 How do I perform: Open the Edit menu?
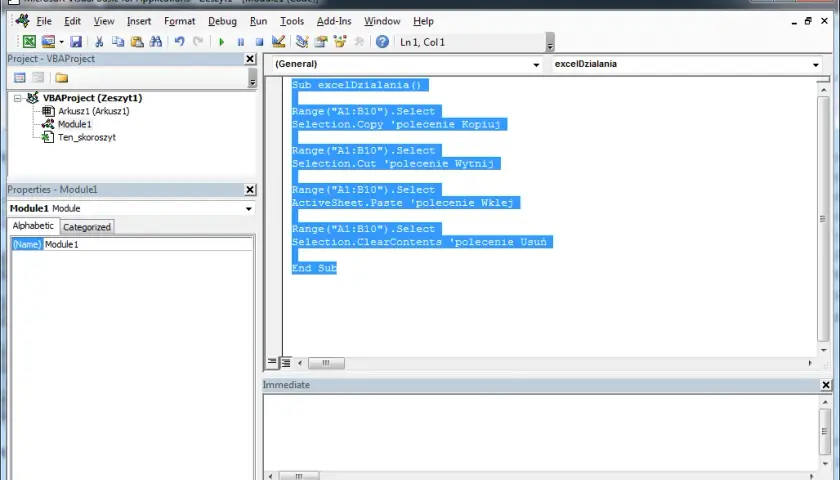pos(72,21)
